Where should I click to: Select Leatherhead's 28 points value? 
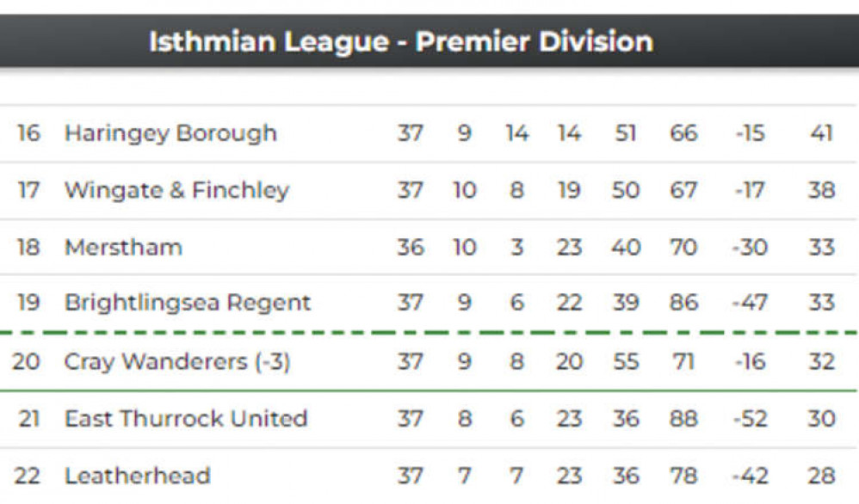821,476
